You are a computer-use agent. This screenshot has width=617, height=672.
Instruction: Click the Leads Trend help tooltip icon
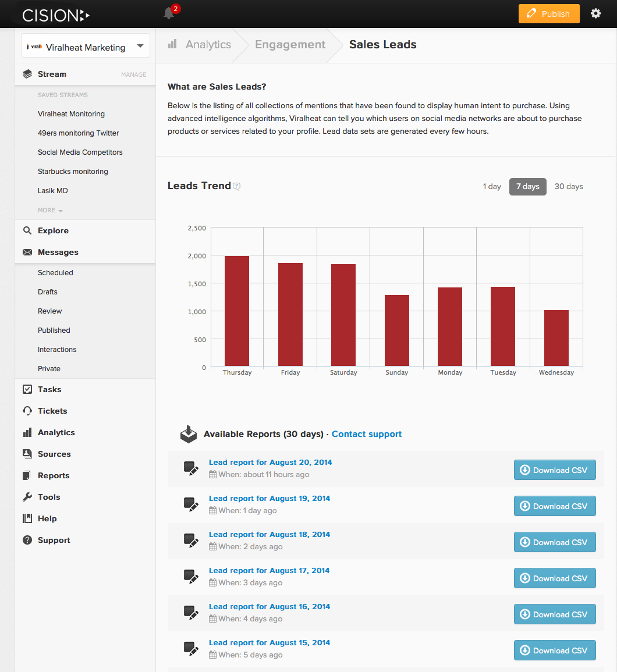(237, 186)
